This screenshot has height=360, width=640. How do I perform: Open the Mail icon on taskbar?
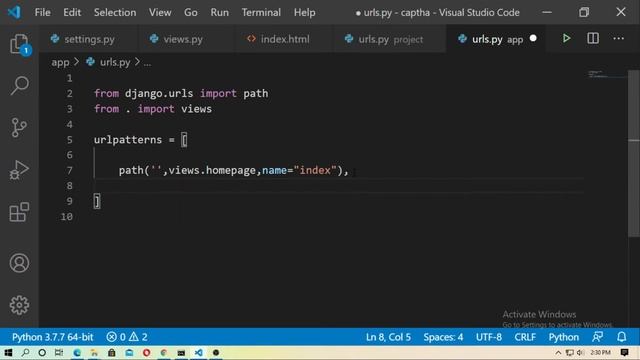(129, 353)
